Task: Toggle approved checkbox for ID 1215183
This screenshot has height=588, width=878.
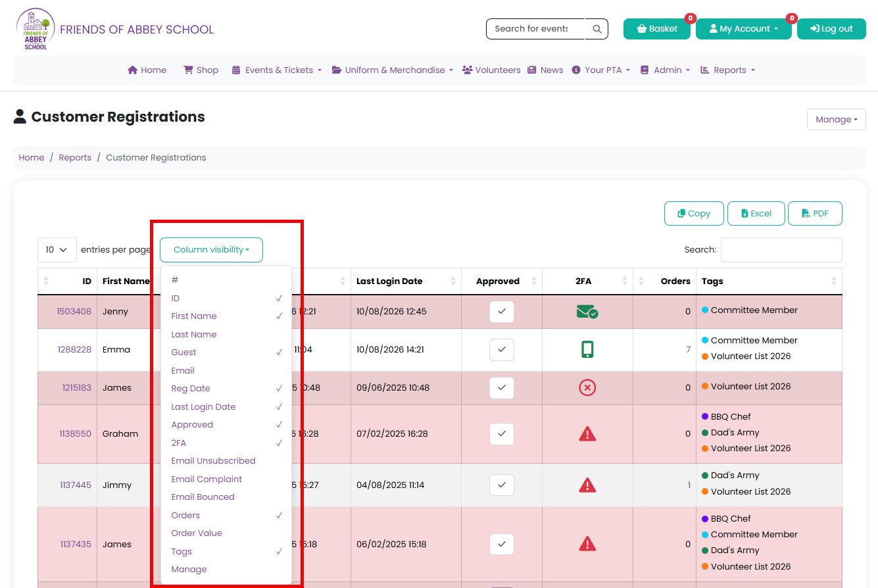Action: (502, 388)
